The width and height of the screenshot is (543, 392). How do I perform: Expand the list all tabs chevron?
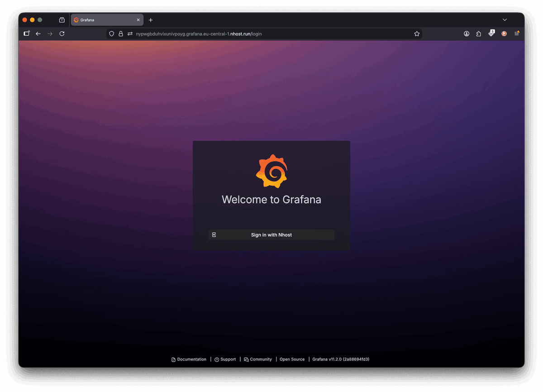tap(505, 20)
